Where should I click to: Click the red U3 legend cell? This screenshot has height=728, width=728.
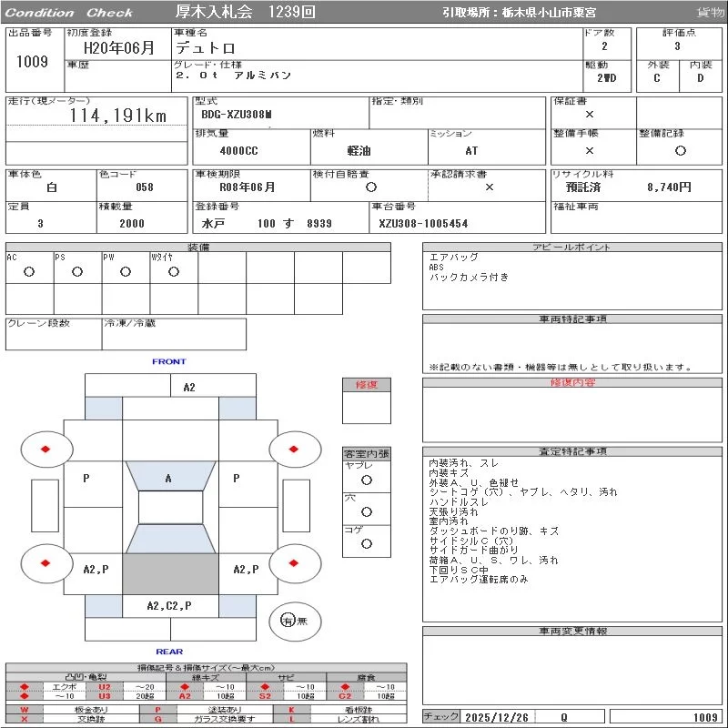105,695
